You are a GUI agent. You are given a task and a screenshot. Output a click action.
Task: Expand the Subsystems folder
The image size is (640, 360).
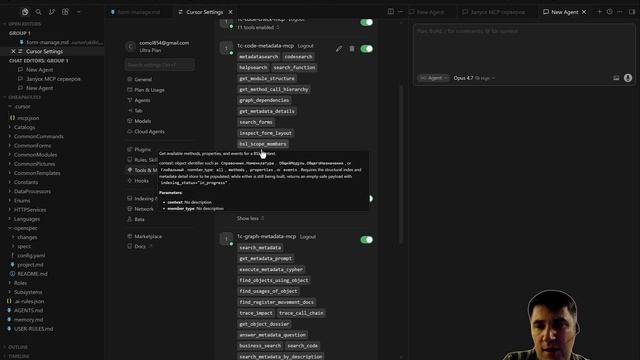(x=28, y=292)
